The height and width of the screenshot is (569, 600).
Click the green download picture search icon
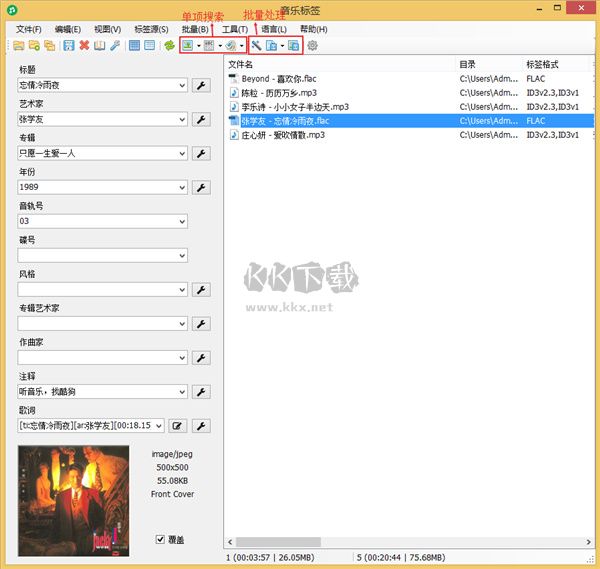coord(188,46)
